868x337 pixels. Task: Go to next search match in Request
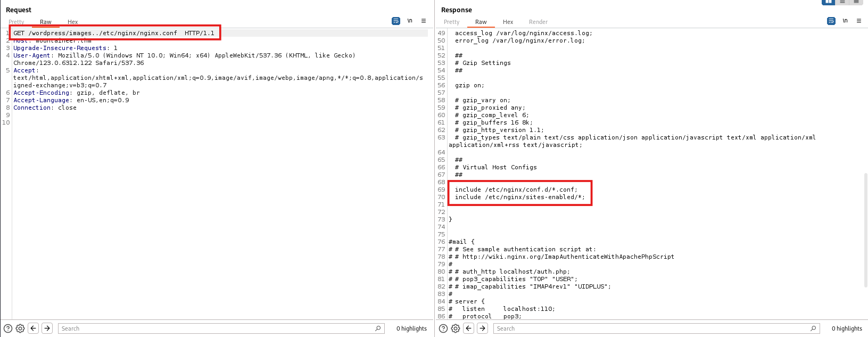[x=47, y=328]
